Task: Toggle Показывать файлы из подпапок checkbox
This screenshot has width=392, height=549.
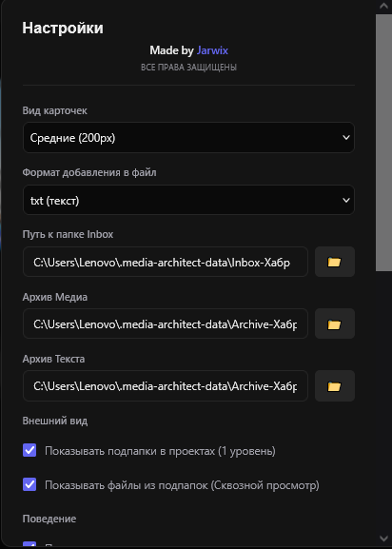Action: point(29,484)
